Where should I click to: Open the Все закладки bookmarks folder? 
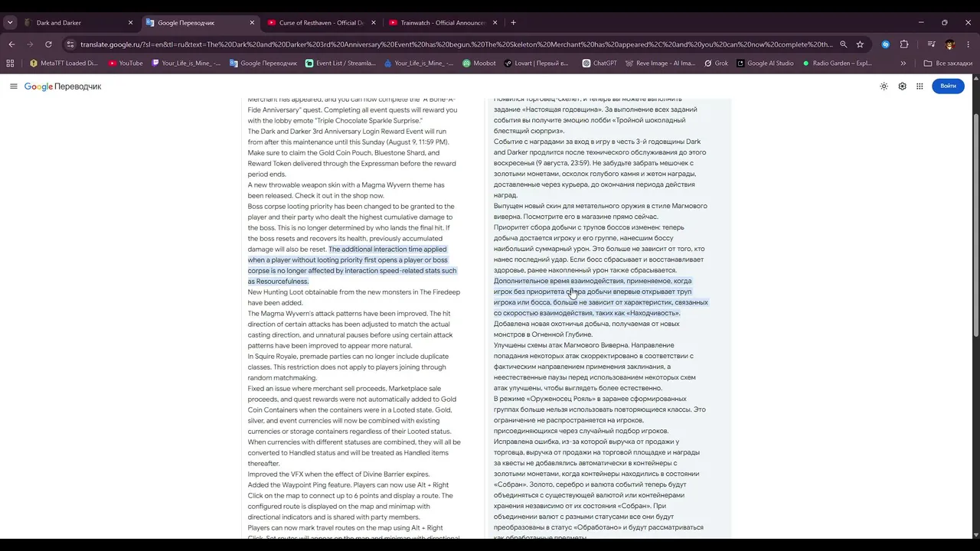click(x=948, y=64)
